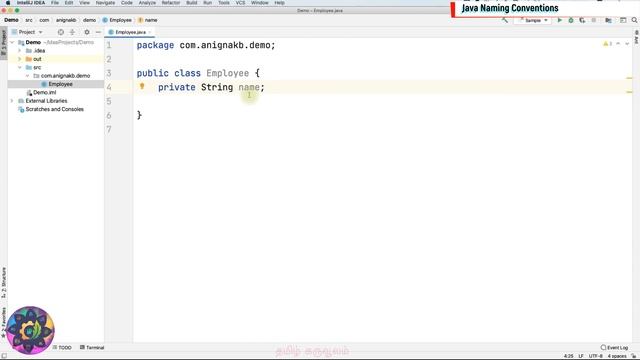The width and height of the screenshot is (640, 360).
Task: Change LF line separator in status bar
Action: tap(580, 356)
